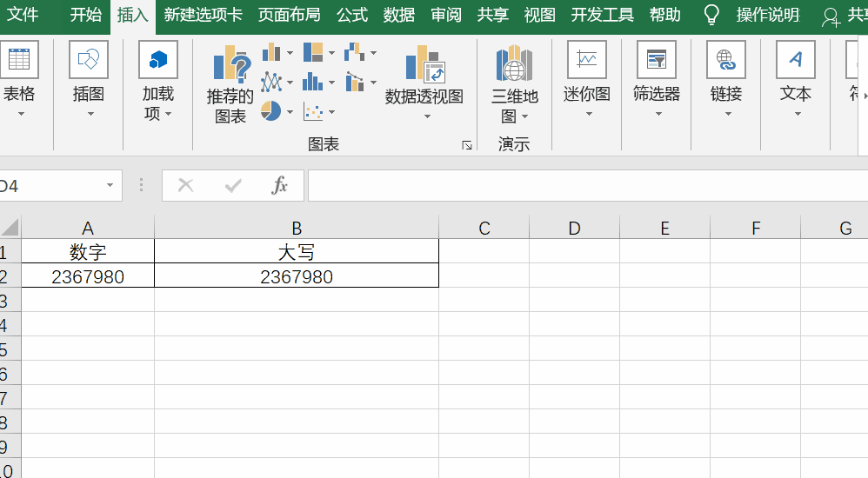868x478 pixels.
Task: Expand the line chart dropdown arrow
Action: click(x=290, y=83)
